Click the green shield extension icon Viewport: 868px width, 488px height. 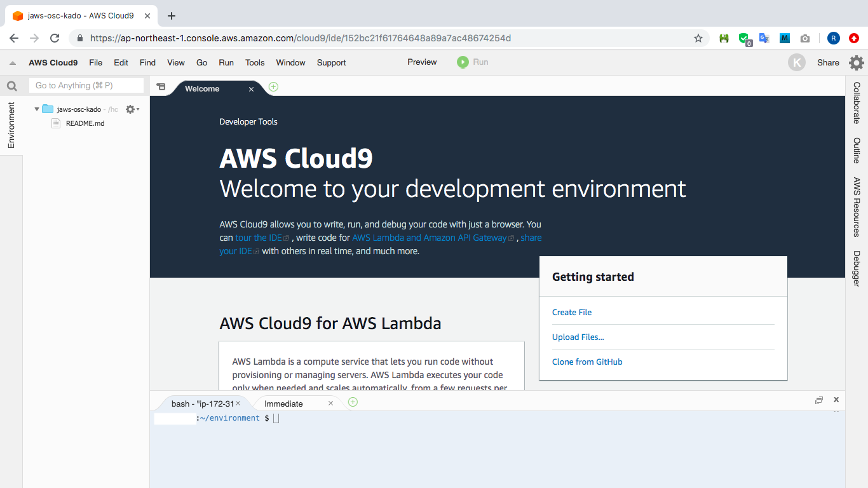(745, 39)
